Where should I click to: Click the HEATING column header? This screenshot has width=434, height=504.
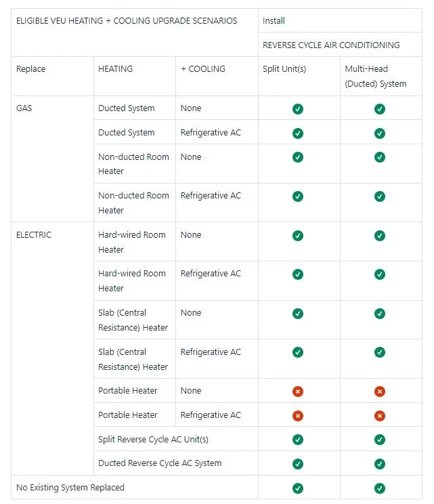115,69
